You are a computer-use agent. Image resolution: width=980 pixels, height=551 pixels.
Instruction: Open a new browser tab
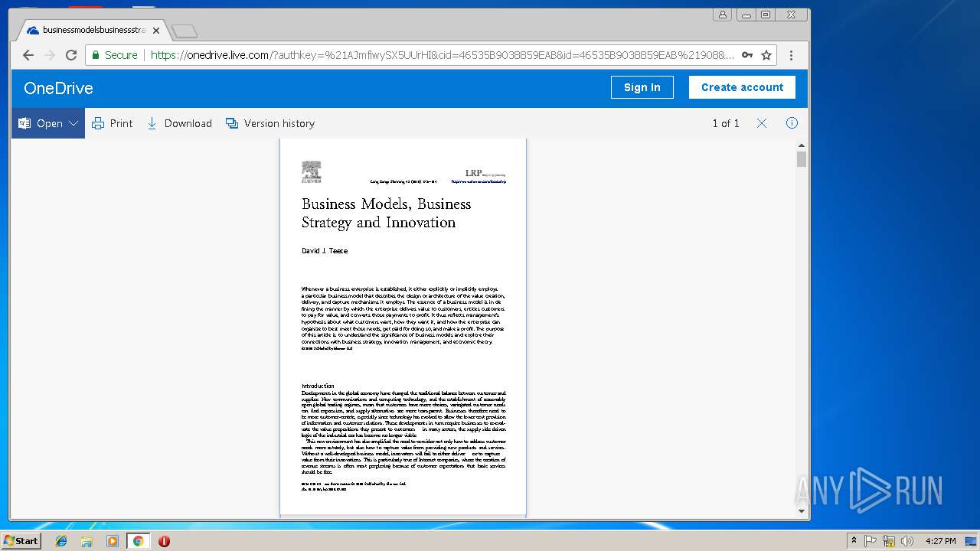[185, 31]
